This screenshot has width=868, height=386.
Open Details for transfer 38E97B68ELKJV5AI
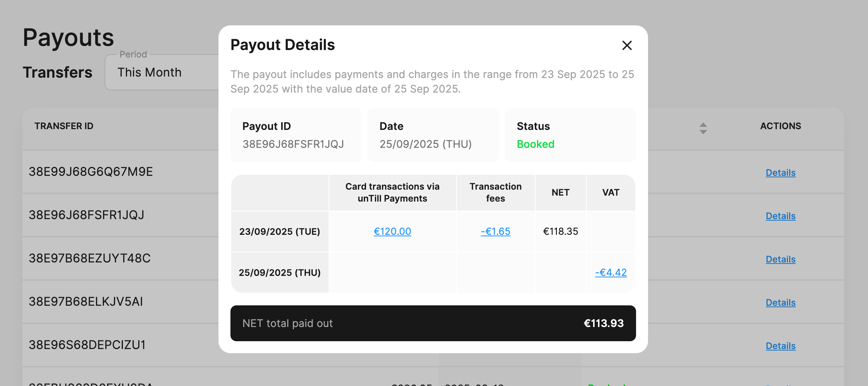pyautogui.click(x=780, y=302)
